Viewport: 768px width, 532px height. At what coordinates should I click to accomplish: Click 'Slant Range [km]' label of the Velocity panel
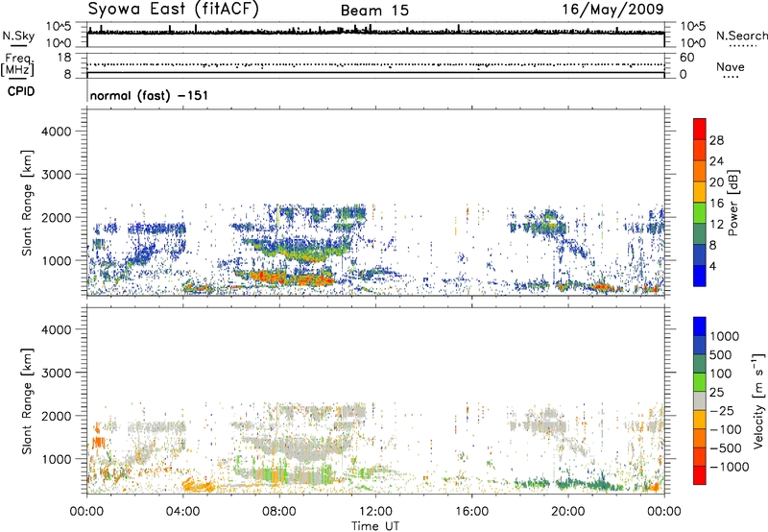(27, 401)
